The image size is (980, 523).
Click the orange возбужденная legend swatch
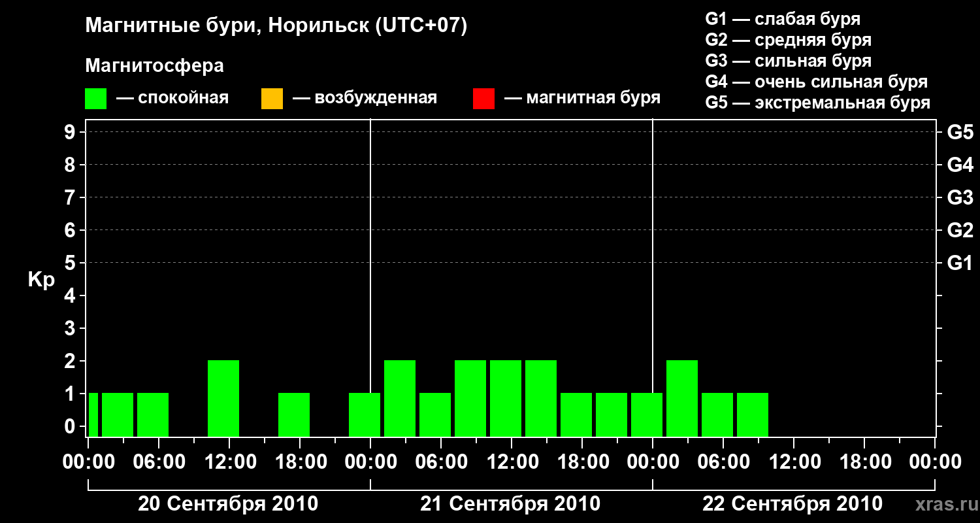pyautogui.click(x=272, y=99)
